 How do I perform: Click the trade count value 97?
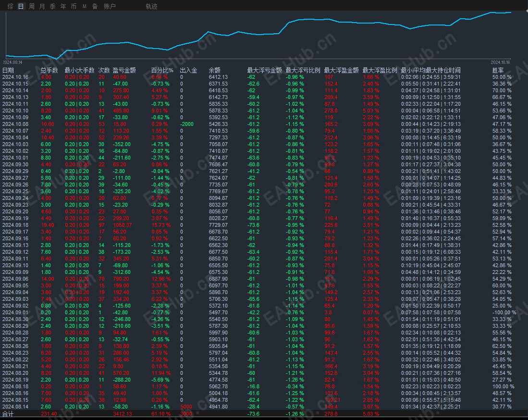pos(101,225)
